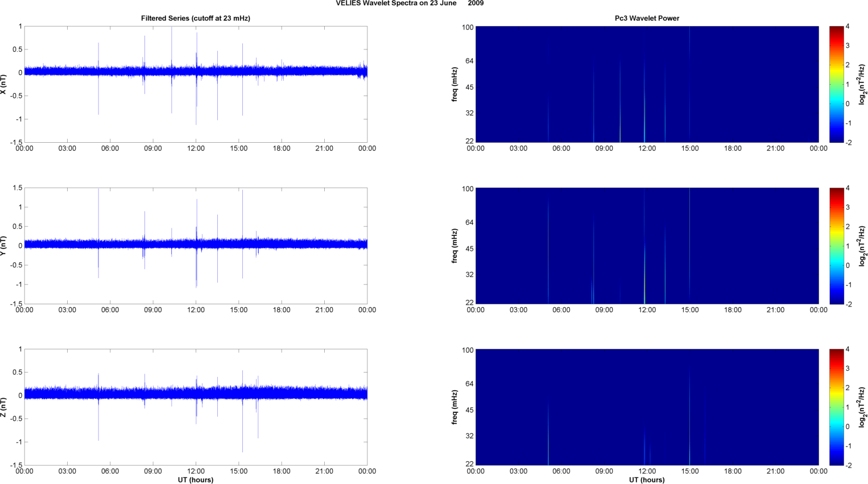Viewport: 868px width, 484px height.
Task: Click 'log2(nT²/Hz)' label beside top colorbar
Action: (862, 84)
